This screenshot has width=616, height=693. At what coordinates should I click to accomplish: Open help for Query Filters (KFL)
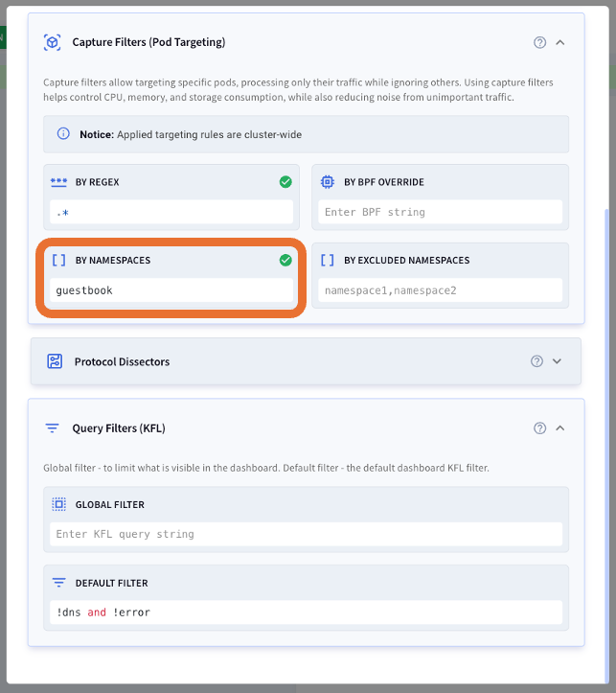539,428
